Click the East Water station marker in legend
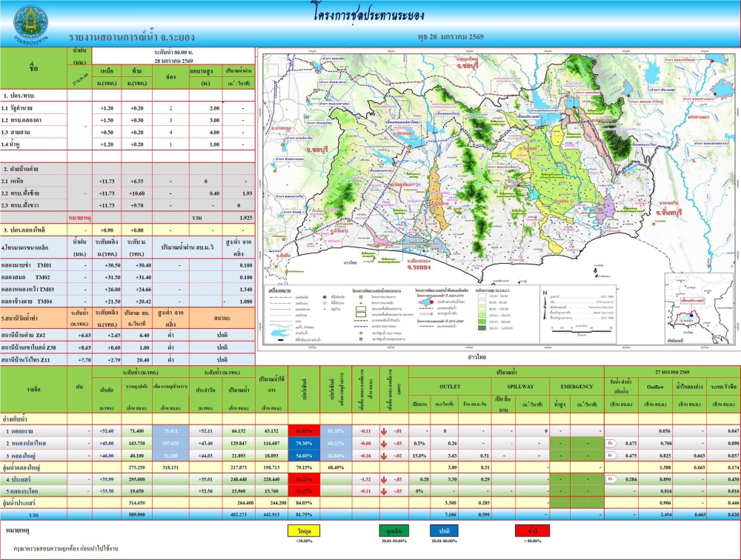The image size is (741, 560). pos(361,333)
